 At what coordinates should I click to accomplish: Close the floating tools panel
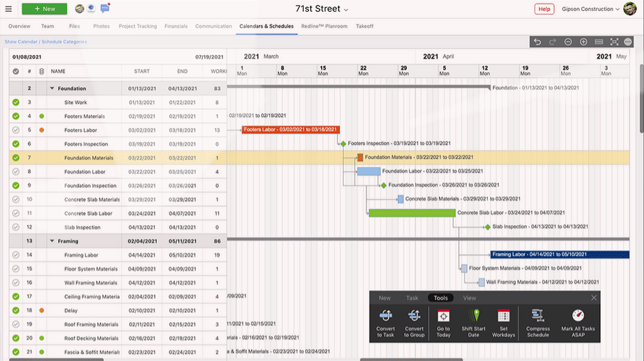point(594,298)
